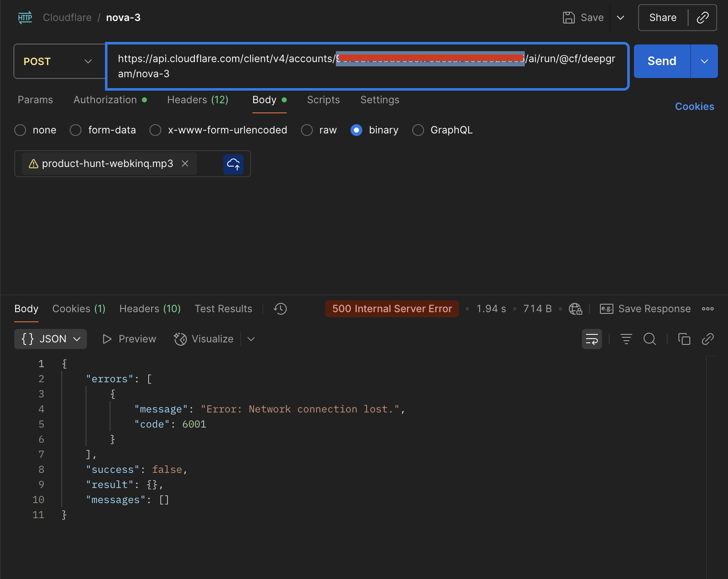This screenshot has height=579, width=728.
Task: Toggle word wrap in response viewer
Action: tap(592, 339)
